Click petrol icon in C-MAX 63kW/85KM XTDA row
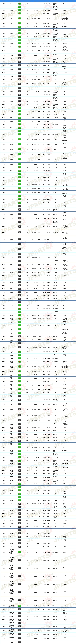The height and width of the screenshot is (644, 76). [20, 23]
